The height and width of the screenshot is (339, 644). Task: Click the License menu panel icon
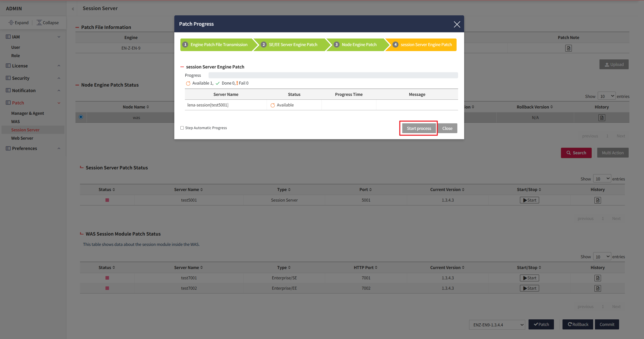(8, 66)
